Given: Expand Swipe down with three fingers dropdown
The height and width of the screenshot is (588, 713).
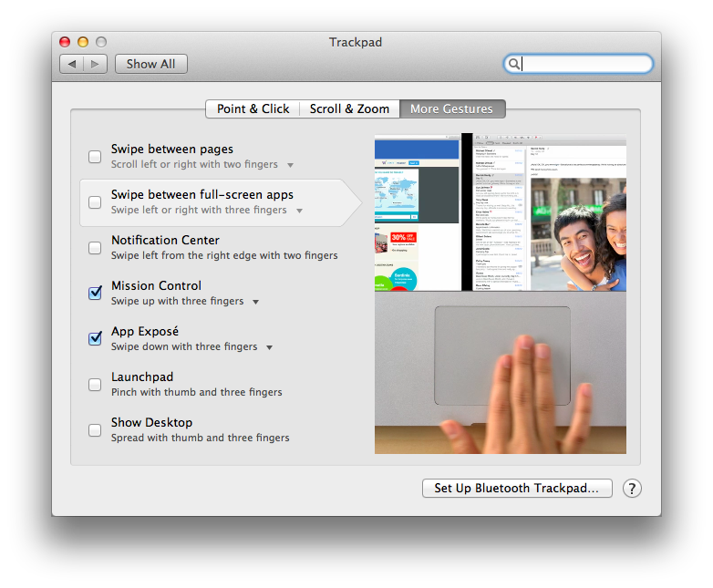Looking at the screenshot, I should click(269, 347).
